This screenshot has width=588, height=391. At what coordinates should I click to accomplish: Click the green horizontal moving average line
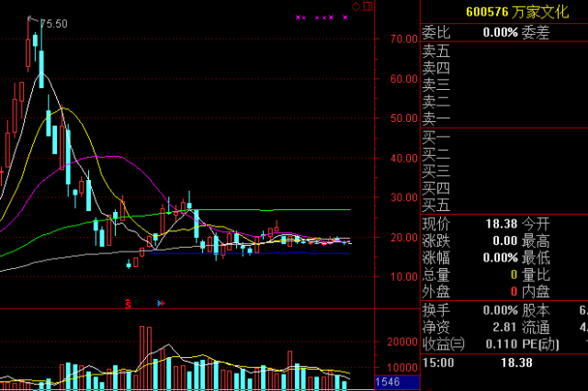click(276, 210)
